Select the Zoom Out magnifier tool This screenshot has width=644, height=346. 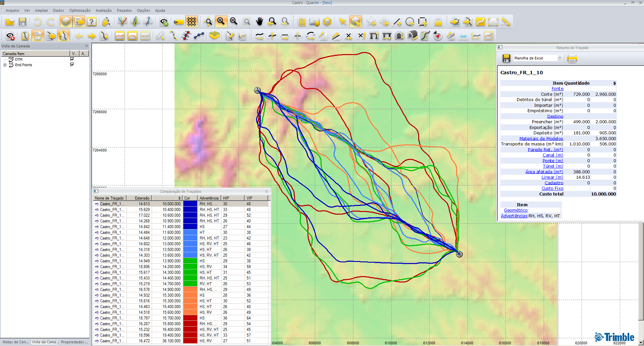234,22
